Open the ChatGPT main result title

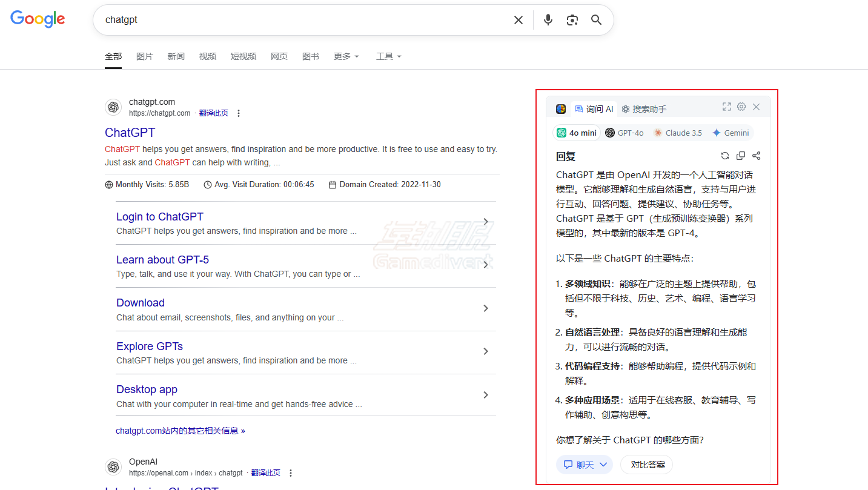pos(130,133)
